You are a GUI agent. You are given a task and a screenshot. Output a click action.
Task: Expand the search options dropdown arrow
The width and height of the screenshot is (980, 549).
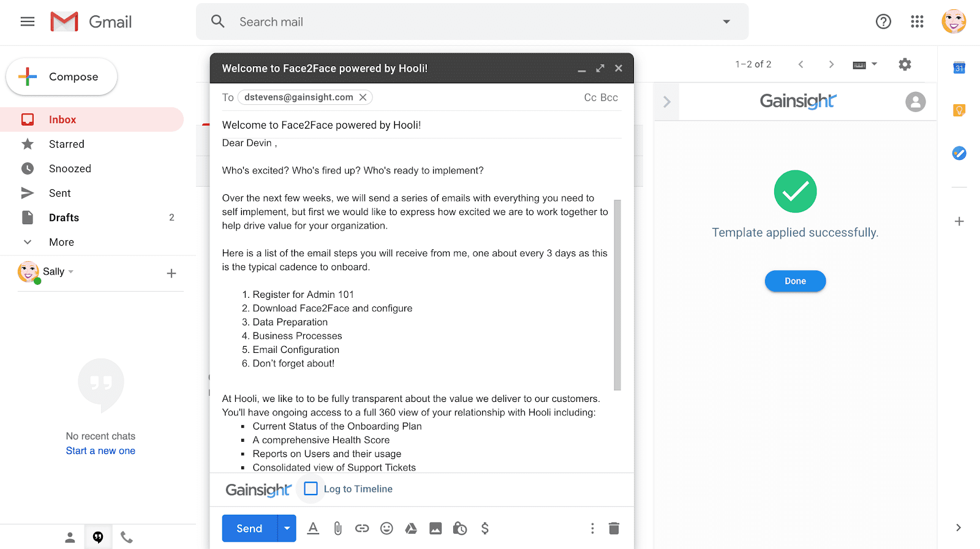pos(726,22)
